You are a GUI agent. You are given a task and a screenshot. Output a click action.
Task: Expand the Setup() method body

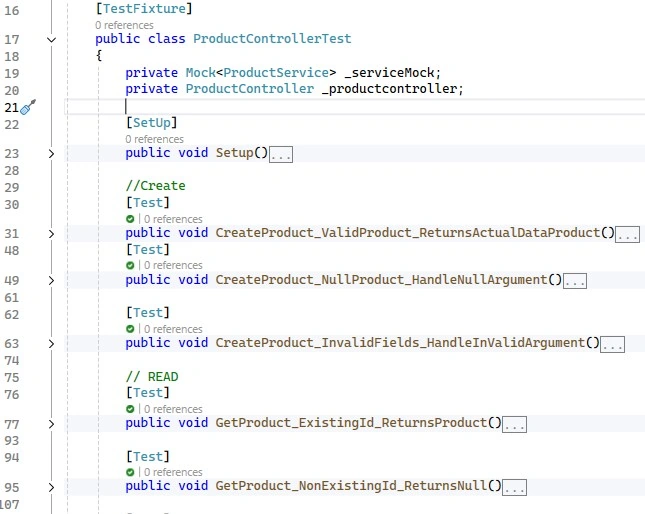pos(51,154)
